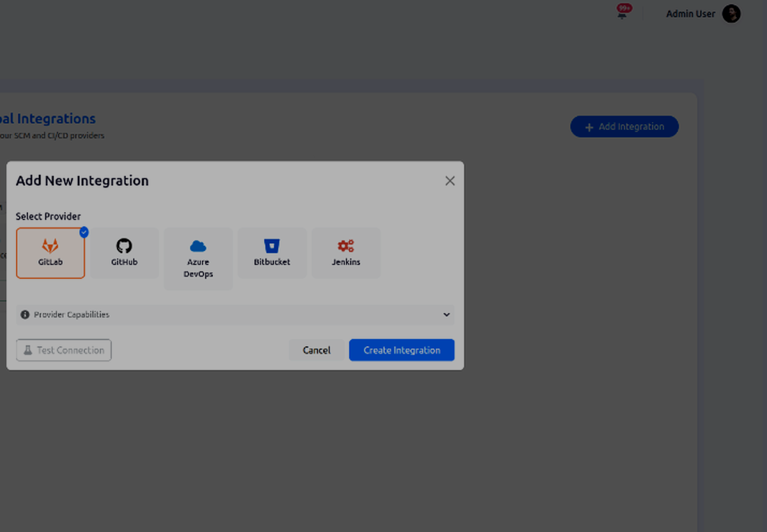
Task: Select the GitHub provider card
Action: click(x=124, y=253)
